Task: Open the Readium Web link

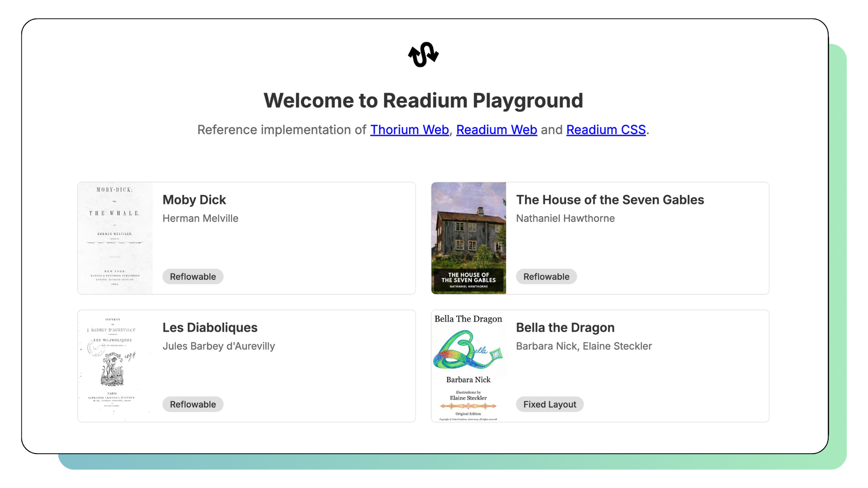Action: (x=496, y=130)
